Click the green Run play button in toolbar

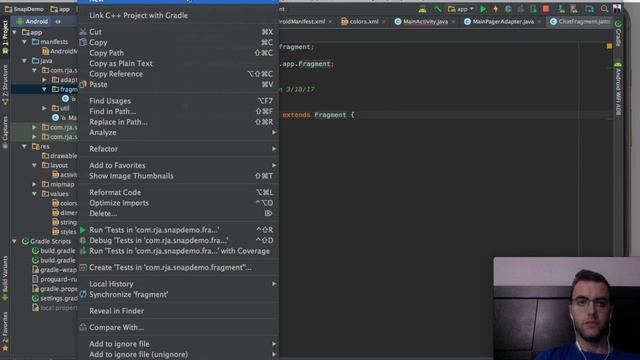pyautogui.click(x=483, y=9)
